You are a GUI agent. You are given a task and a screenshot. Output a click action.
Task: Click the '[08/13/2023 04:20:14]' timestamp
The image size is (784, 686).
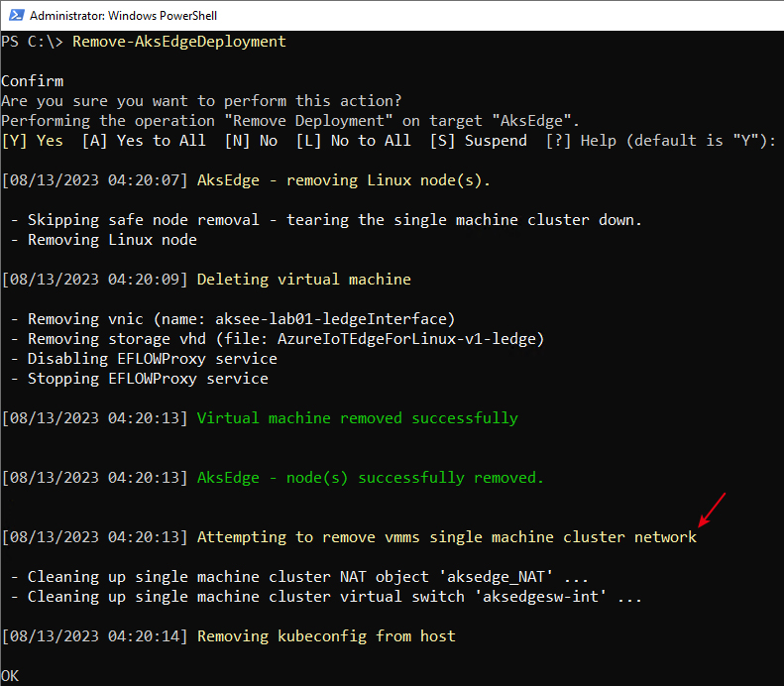95,636
